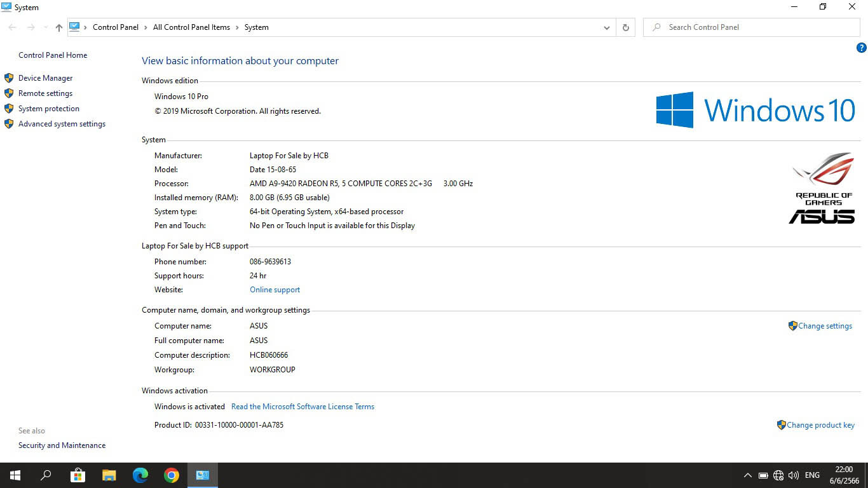Open Security and Maintenance link

coord(62,445)
